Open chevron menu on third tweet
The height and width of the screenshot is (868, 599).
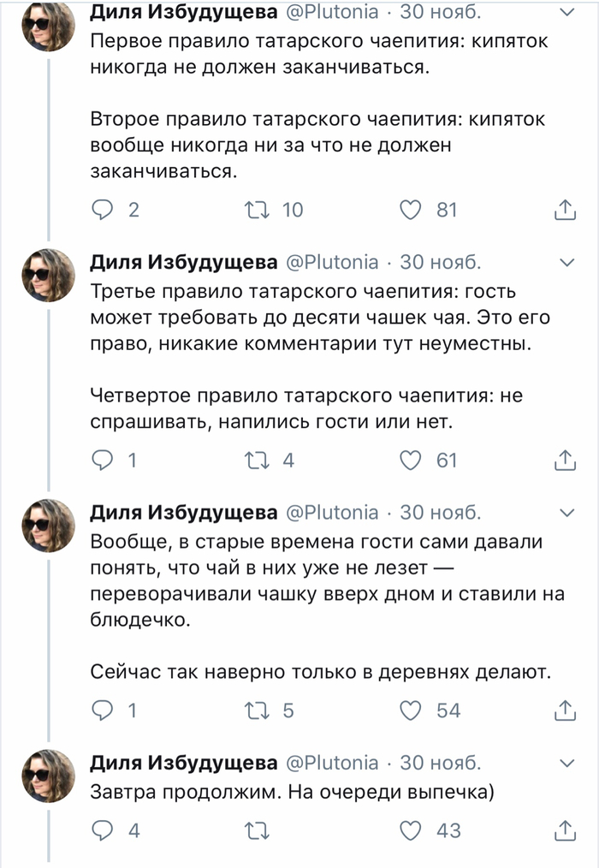[566, 513]
